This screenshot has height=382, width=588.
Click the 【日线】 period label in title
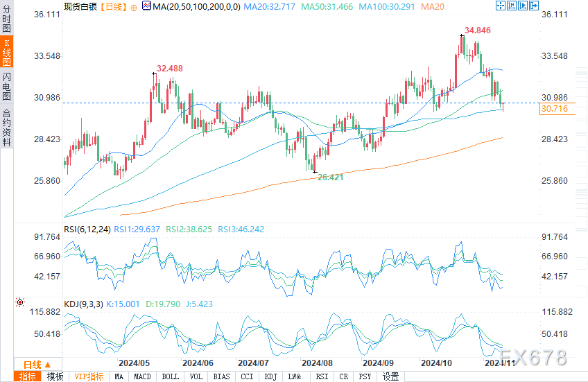(x=113, y=6)
